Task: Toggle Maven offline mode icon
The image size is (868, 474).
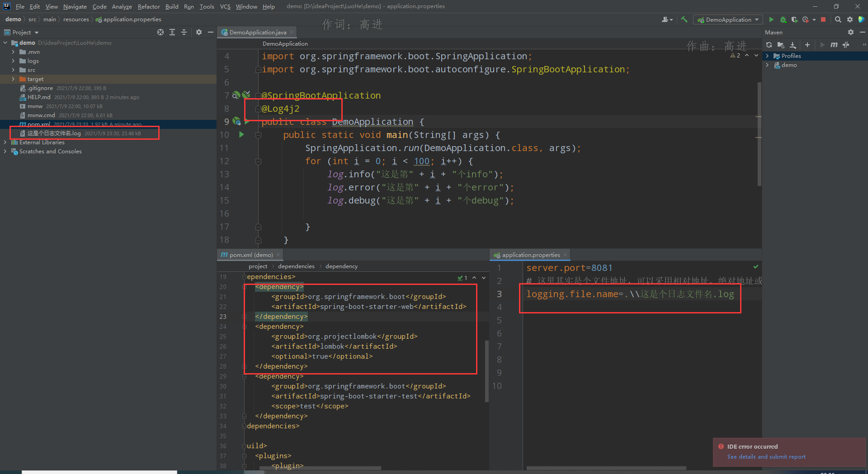Action: pos(846,45)
